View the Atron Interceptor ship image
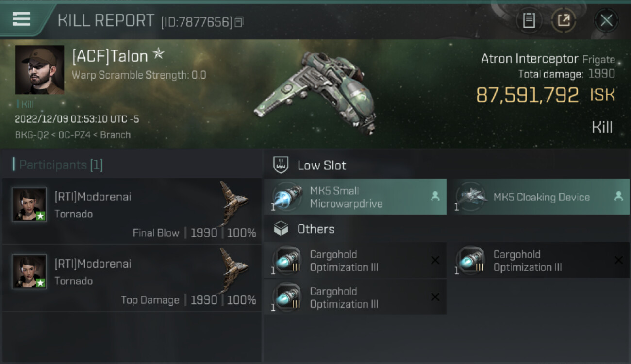Image resolution: width=631 pixels, height=364 pixels. [x=316, y=93]
